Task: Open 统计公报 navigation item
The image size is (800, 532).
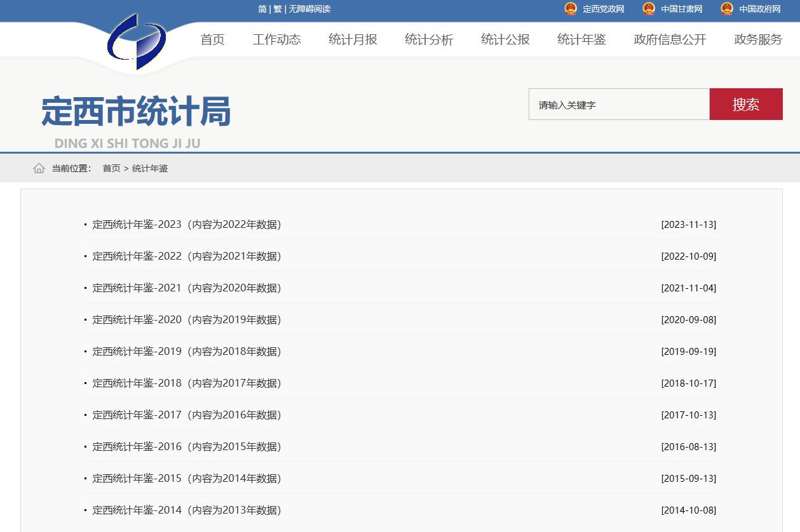Action: coord(505,39)
